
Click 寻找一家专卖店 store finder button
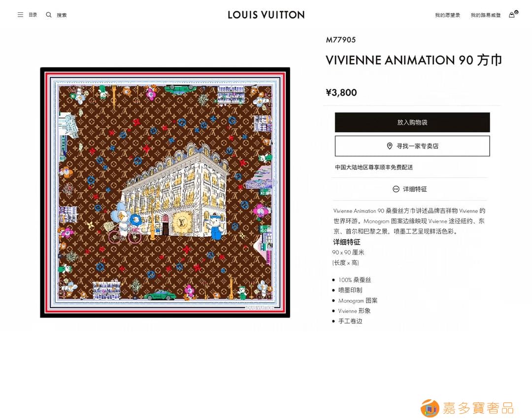pos(412,146)
